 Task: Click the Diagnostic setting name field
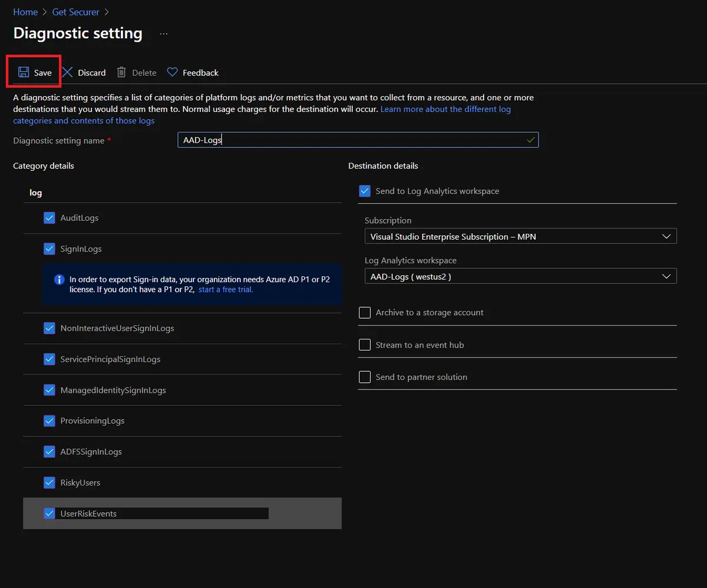tap(353, 140)
